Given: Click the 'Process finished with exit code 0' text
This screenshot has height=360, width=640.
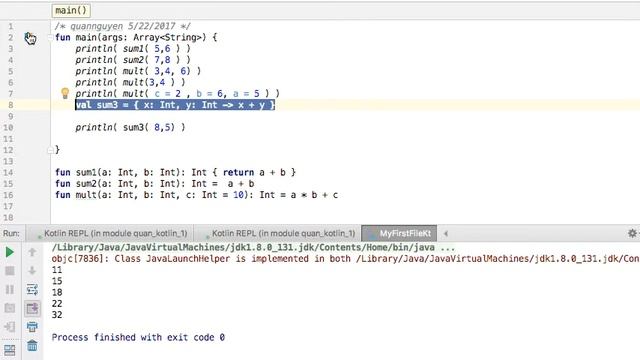Looking at the screenshot, I should tap(138, 338).
